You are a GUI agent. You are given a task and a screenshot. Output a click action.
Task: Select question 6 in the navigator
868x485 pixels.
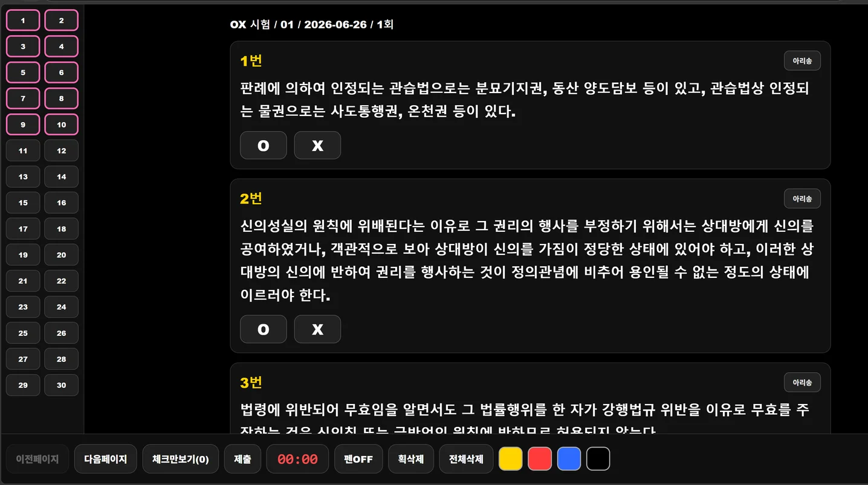62,72
